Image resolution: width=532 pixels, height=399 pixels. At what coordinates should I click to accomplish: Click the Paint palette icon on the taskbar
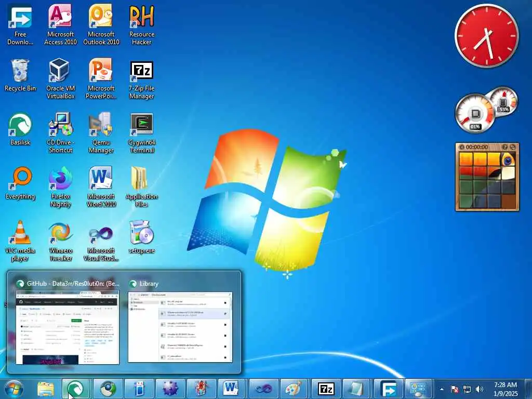pos(293,389)
